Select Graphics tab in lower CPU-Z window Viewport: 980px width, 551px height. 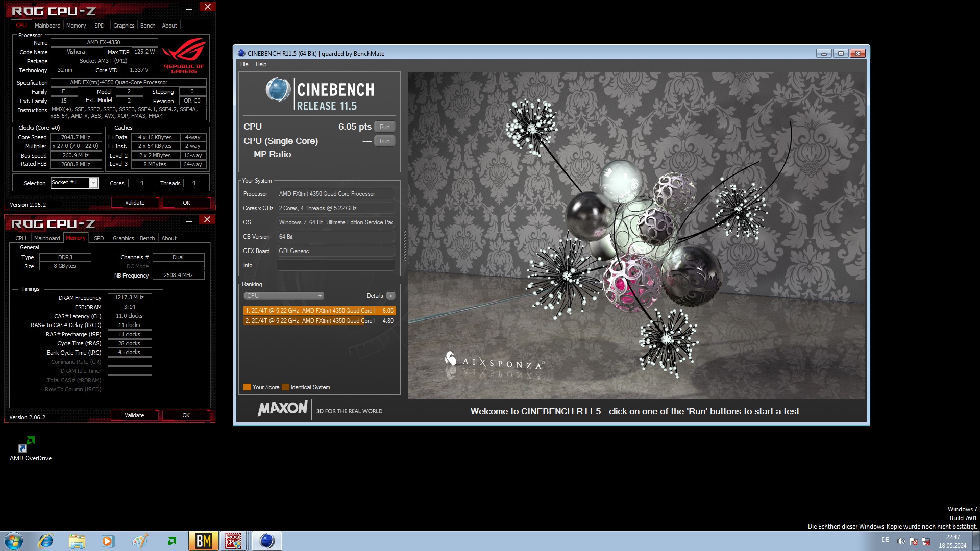click(124, 238)
